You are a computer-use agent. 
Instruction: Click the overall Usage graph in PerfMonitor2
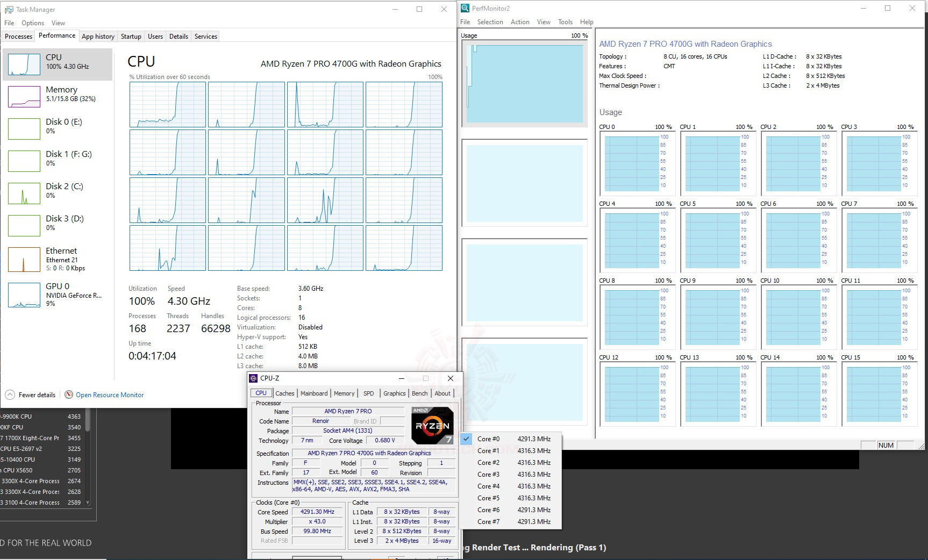tap(524, 83)
